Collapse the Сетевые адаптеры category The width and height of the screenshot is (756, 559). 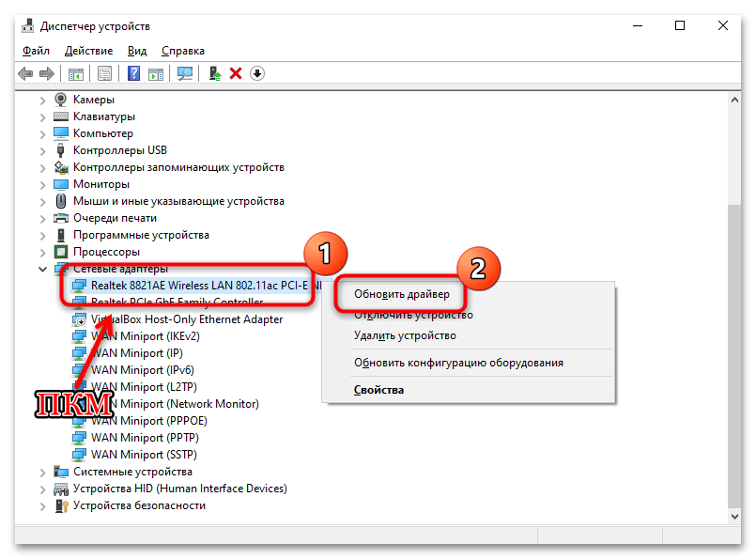click(x=43, y=269)
